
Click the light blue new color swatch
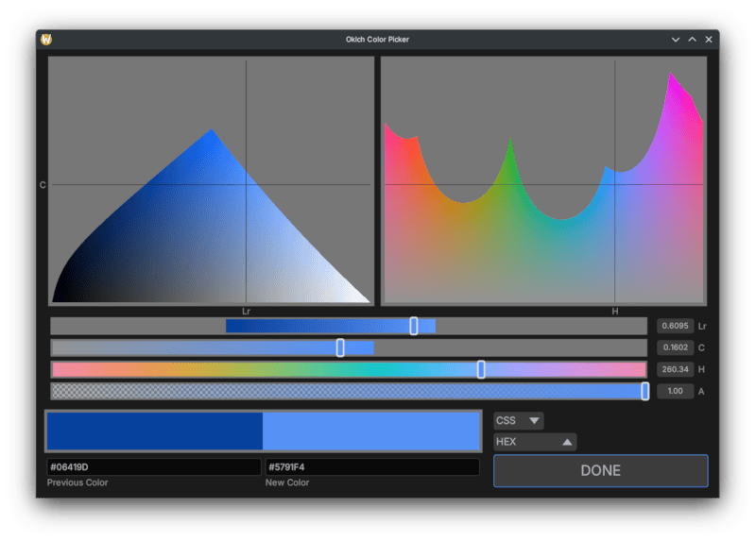(370, 431)
